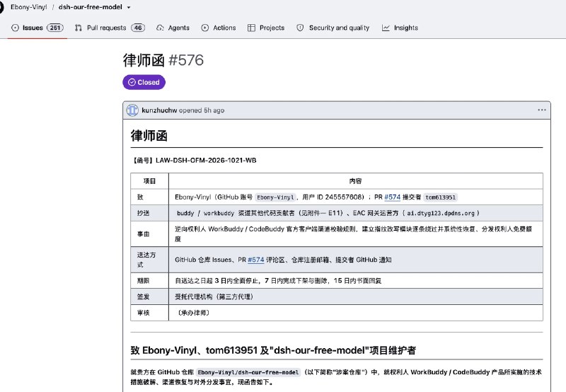Click the 律师函 #576 issue title

click(163, 60)
